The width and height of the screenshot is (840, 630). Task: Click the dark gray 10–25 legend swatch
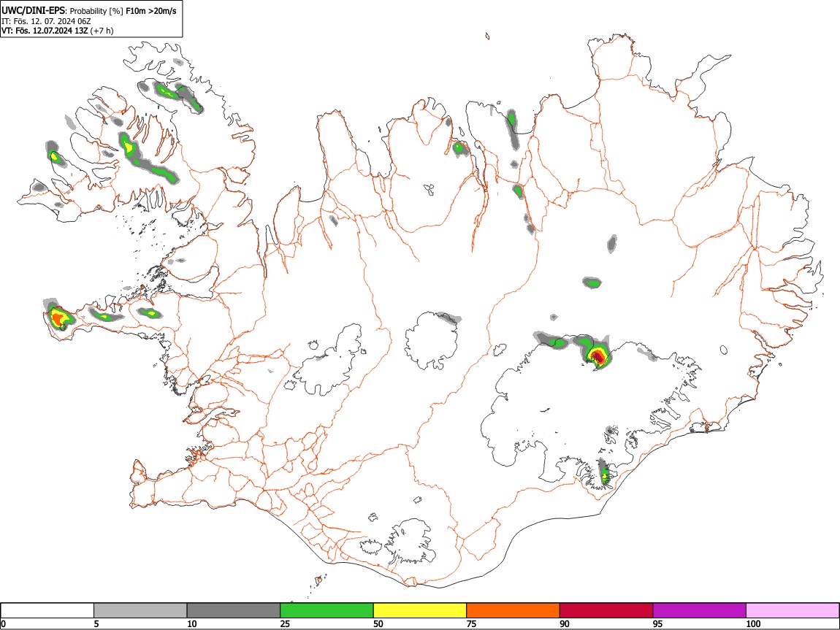(234, 611)
